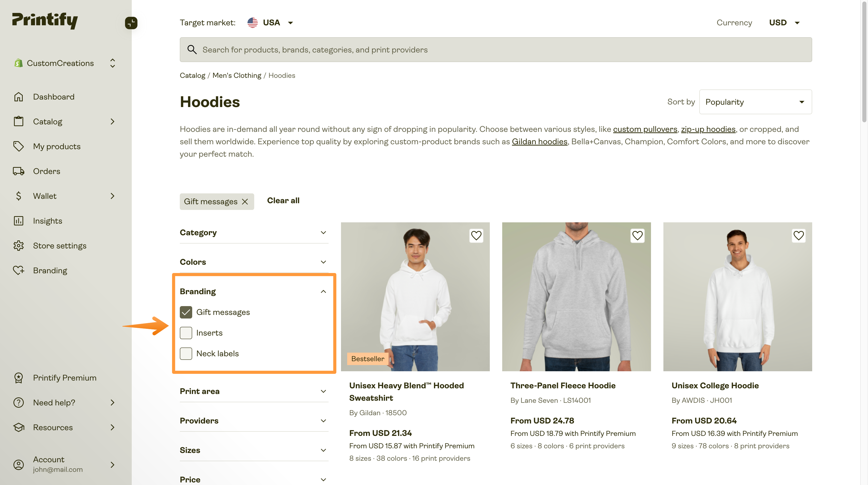Open the Currency USD dropdown

click(784, 22)
